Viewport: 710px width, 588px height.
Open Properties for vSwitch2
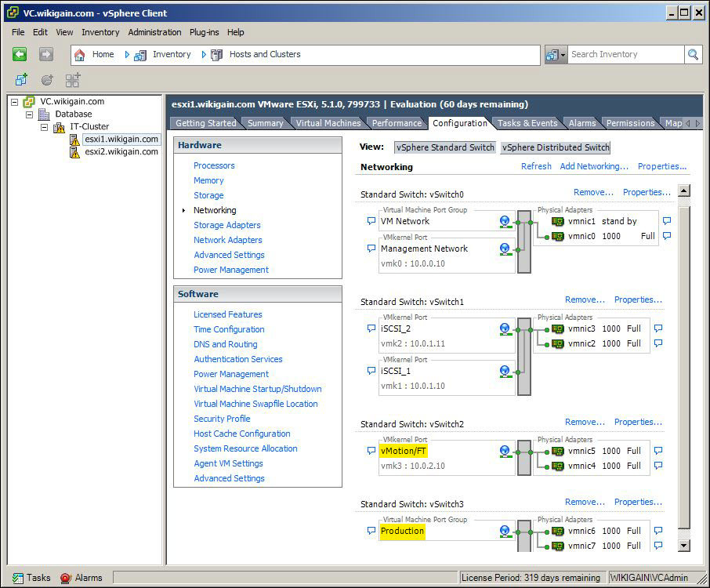click(x=638, y=422)
